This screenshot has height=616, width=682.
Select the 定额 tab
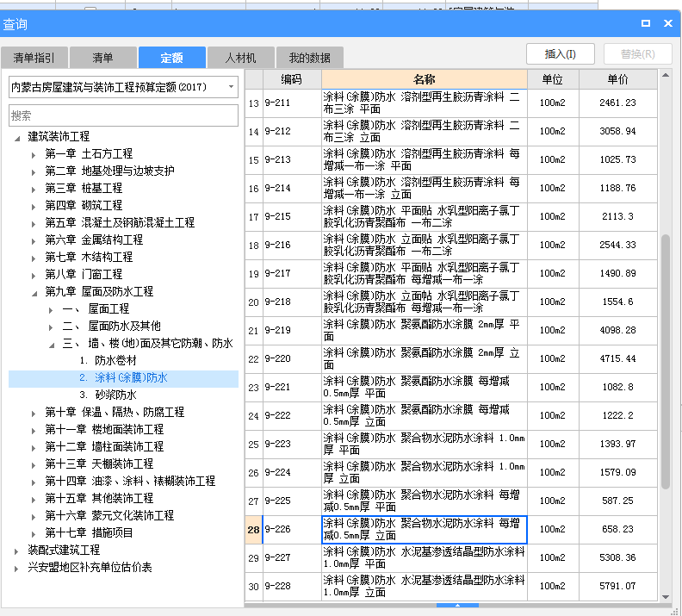(172, 58)
